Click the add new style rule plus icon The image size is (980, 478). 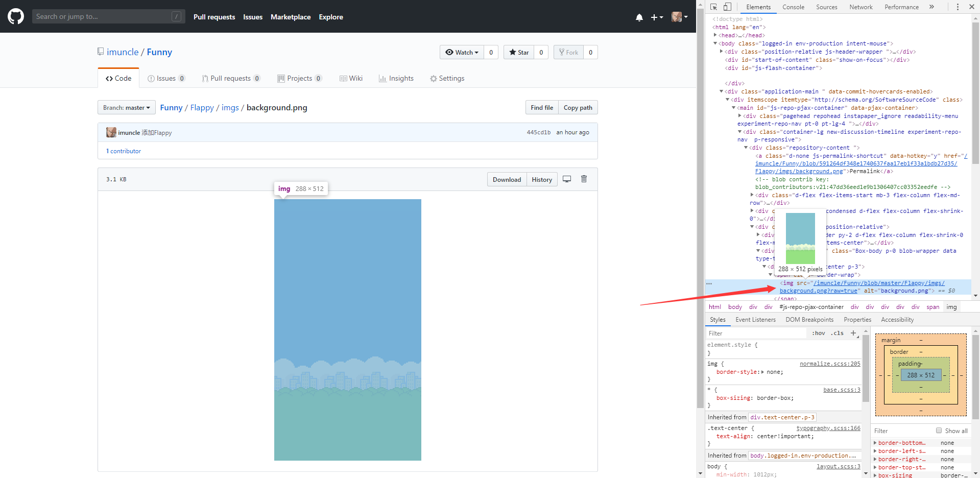tap(853, 333)
